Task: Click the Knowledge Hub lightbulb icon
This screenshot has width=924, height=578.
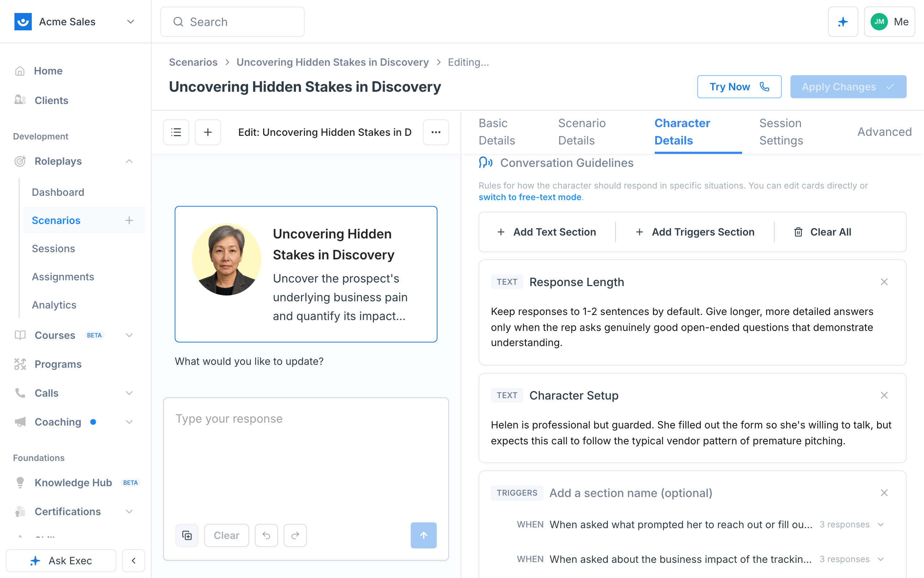Action: 20,482
